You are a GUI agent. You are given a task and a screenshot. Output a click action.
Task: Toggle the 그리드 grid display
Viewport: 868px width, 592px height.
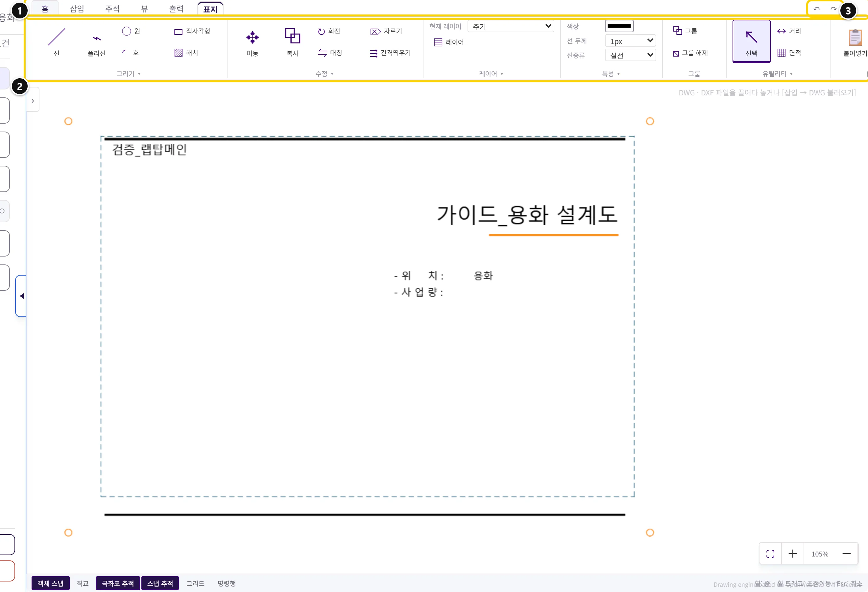pos(195,583)
